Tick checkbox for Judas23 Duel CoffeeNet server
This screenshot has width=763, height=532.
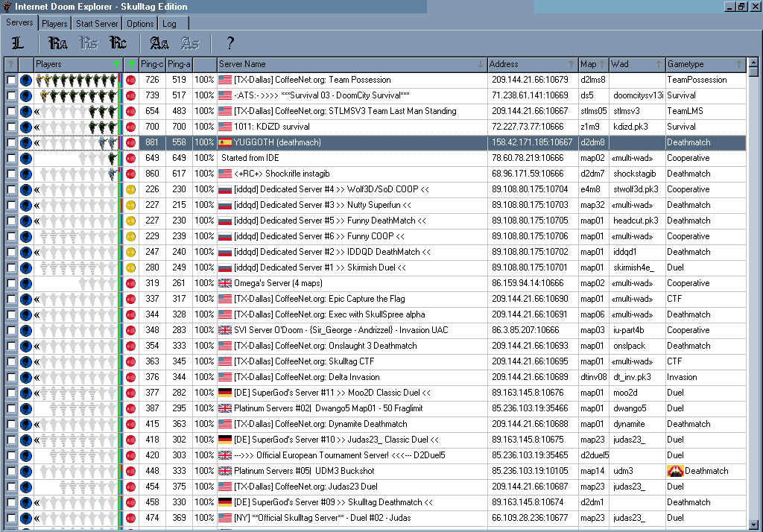11,487
